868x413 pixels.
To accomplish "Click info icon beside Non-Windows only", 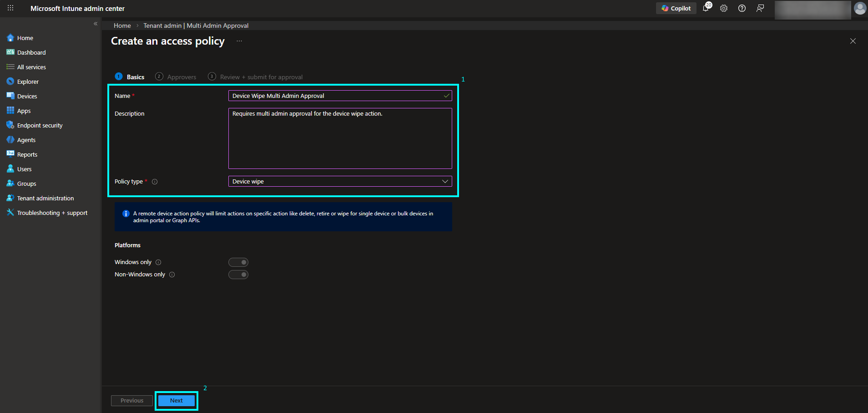I will click(x=172, y=275).
